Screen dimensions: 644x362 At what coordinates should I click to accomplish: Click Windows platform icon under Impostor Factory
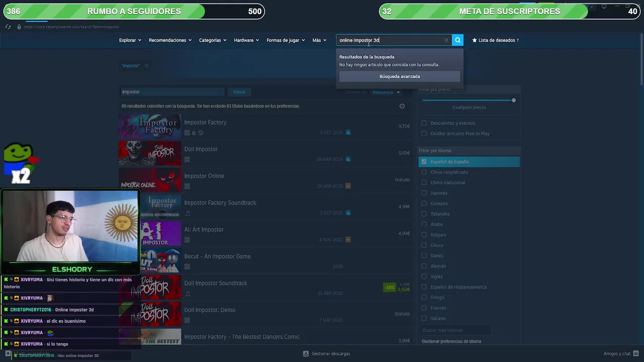[x=187, y=133]
